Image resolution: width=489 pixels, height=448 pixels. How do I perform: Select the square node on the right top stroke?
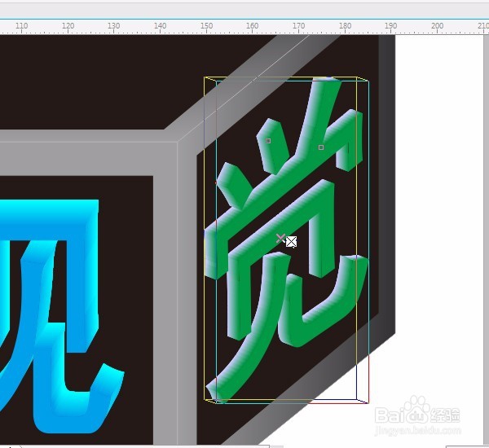pyautogui.click(x=321, y=147)
